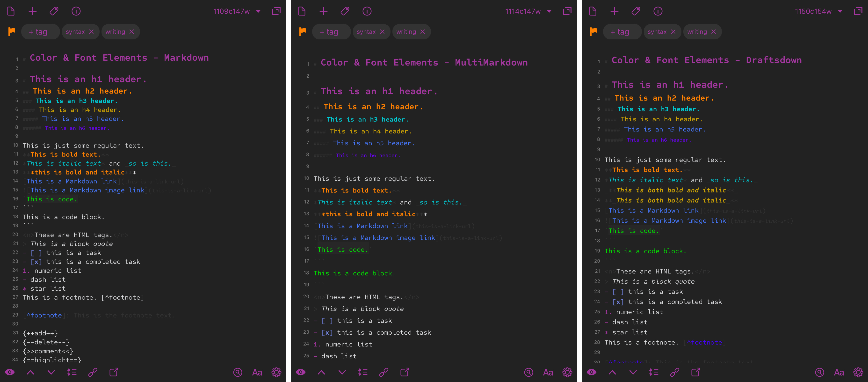The width and height of the screenshot is (868, 382).
Task: Click the Draftsdown title line in editor
Action: (706, 60)
